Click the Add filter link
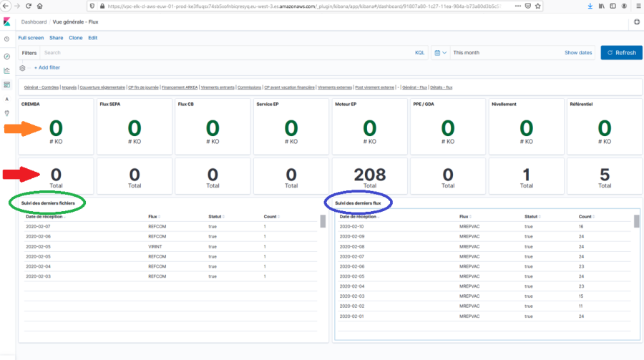Image resolution: width=644 pixels, height=360 pixels. [x=47, y=67]
